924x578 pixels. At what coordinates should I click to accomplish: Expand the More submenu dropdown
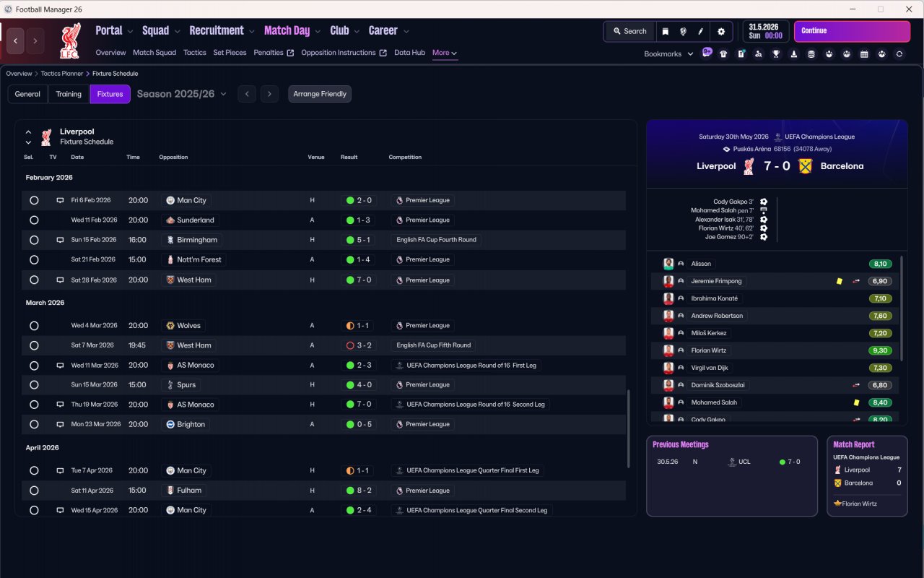click(445, 53)
